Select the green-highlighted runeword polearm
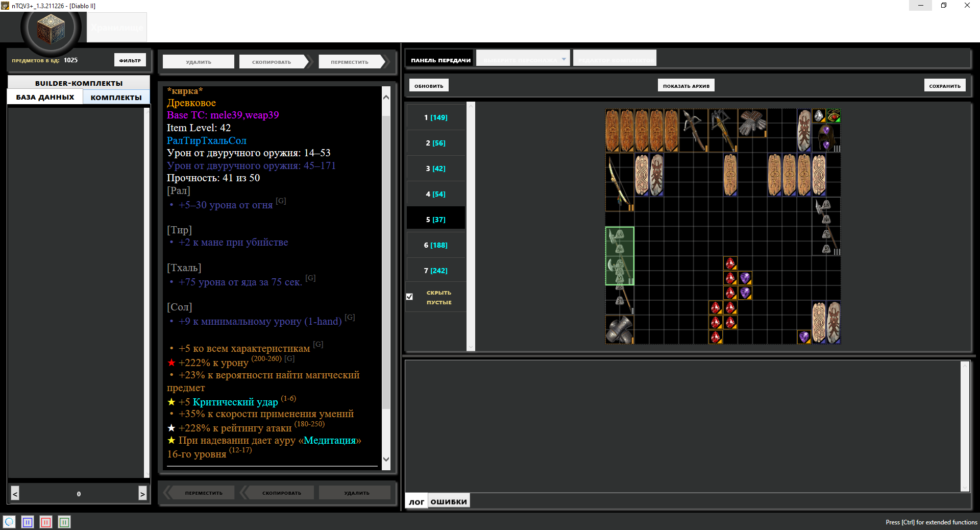 (620, 256)
